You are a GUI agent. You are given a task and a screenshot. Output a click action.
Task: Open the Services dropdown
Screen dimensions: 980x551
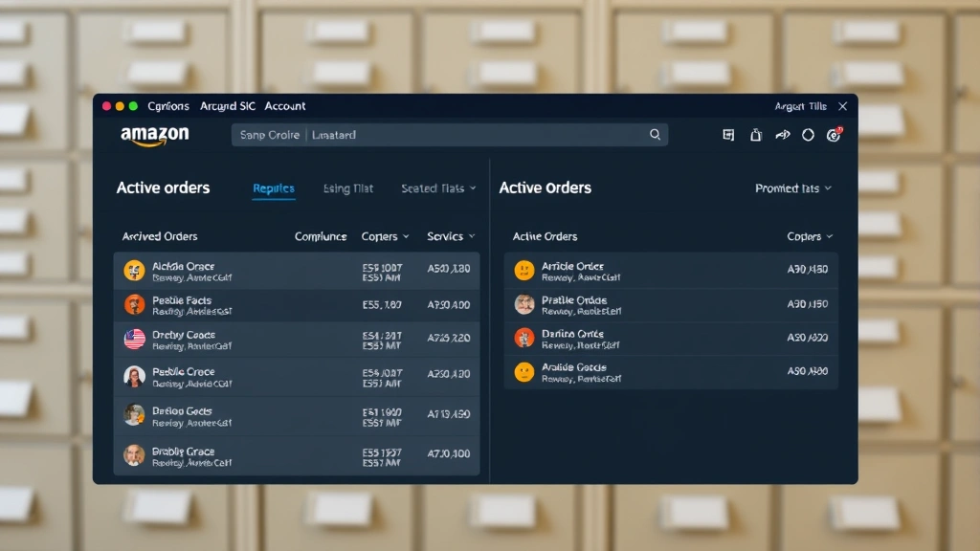coord(450,236)
